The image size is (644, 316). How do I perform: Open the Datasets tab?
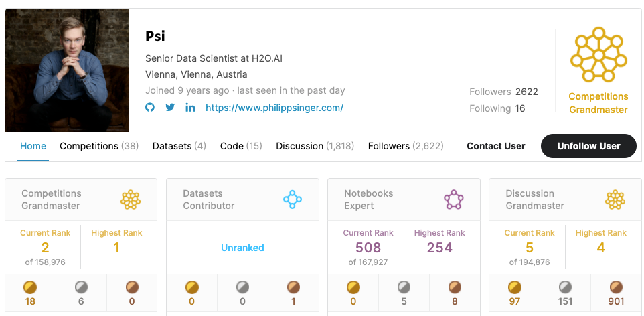[x=179, y=146]
